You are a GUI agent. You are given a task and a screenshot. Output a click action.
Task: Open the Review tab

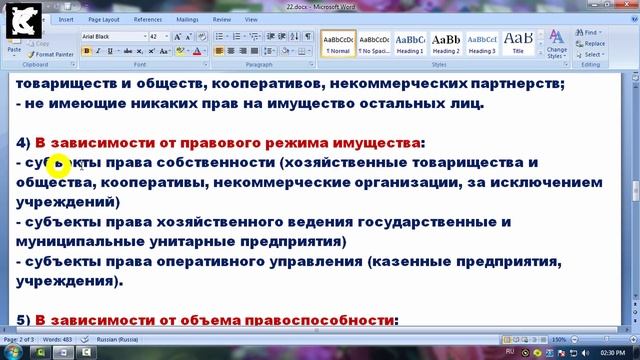222,20
